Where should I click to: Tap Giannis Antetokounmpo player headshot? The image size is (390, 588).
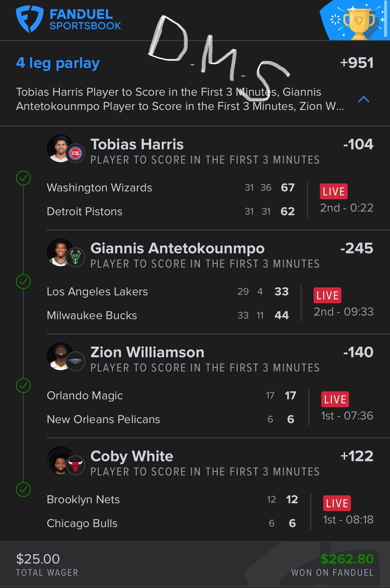tap(60, 252)
